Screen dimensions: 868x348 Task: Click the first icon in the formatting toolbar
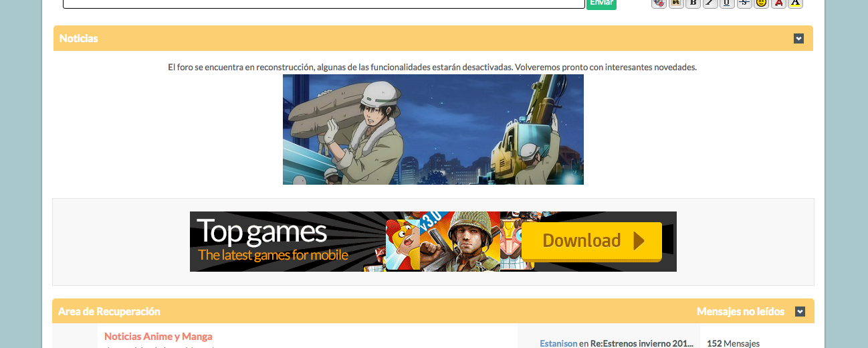(659, 3)
